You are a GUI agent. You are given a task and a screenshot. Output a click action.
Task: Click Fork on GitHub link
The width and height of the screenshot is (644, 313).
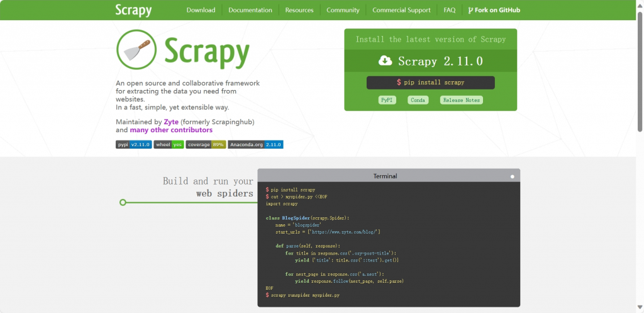pyautogui.click(x=494, y=10)
